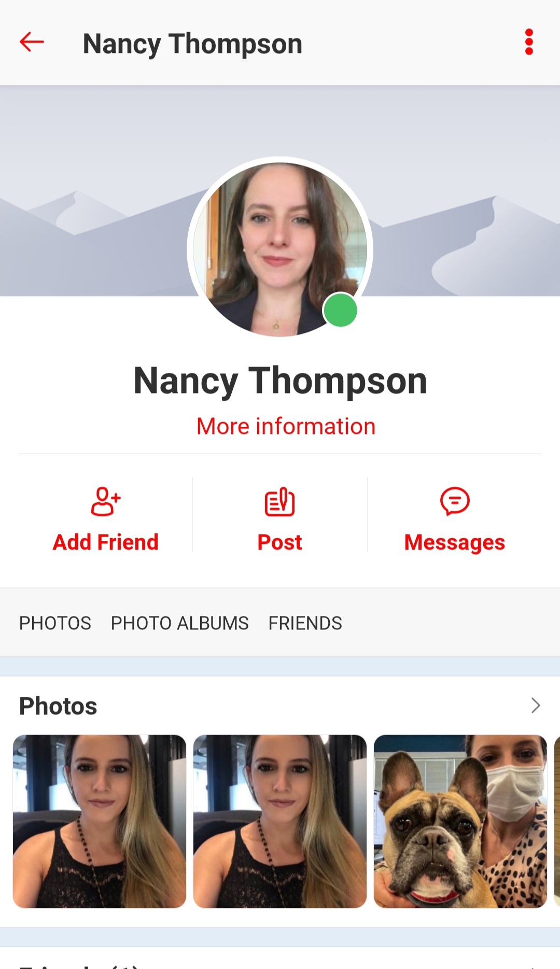Click the Post notepad icon
Viewport: 560px width, 969px height.
pyautogui.click(x=279, y=501)
